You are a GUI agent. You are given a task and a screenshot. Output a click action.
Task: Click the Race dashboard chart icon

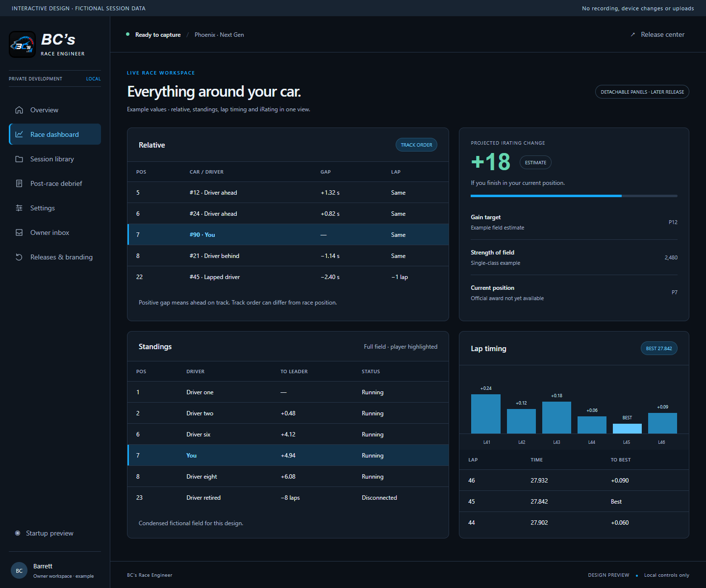[19, 134]
